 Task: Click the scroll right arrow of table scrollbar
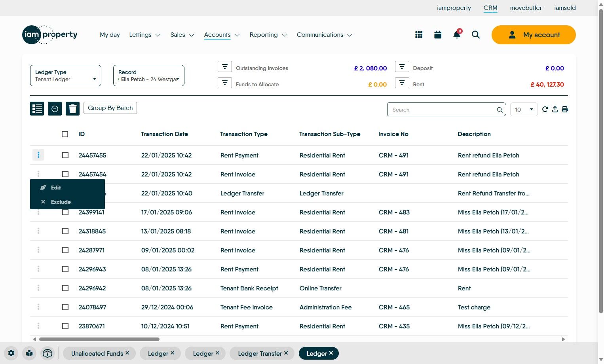click(563, 339)
